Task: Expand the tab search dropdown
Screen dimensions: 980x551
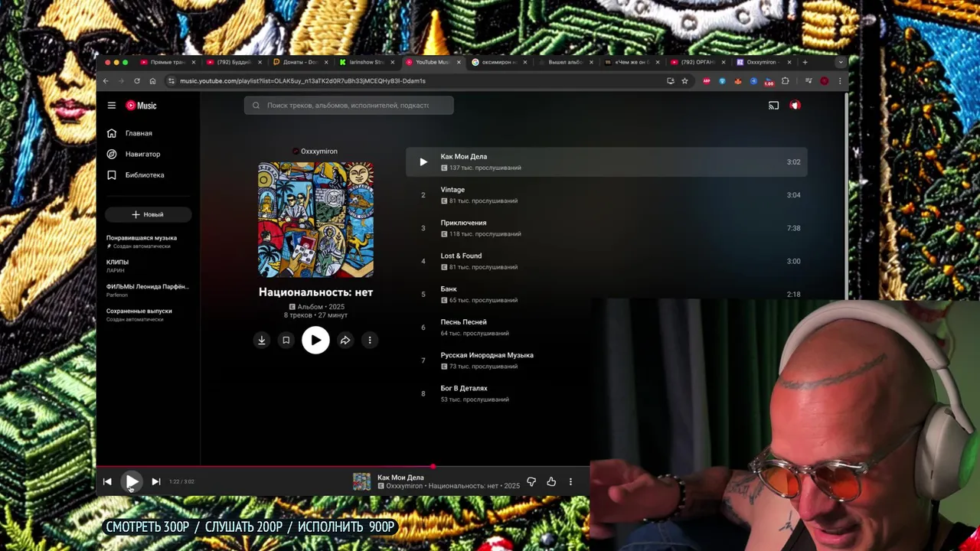Action: pyautogui.click(x=841, y=62)
